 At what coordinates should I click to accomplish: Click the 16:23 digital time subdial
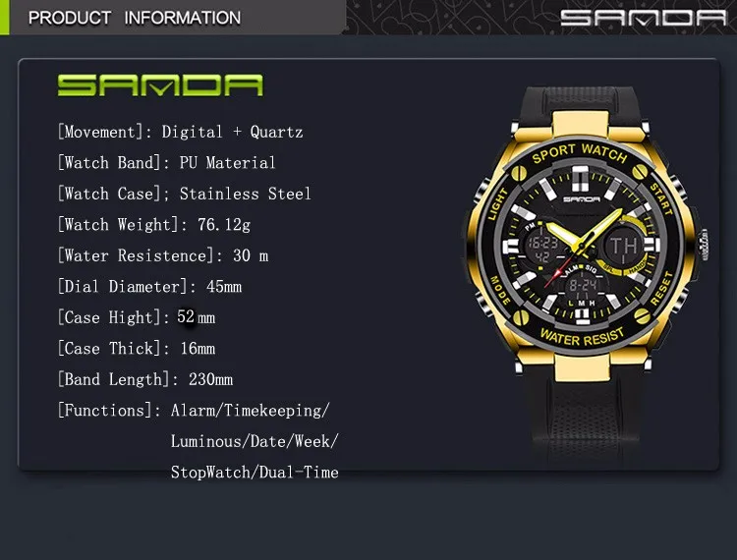point(542,243)
